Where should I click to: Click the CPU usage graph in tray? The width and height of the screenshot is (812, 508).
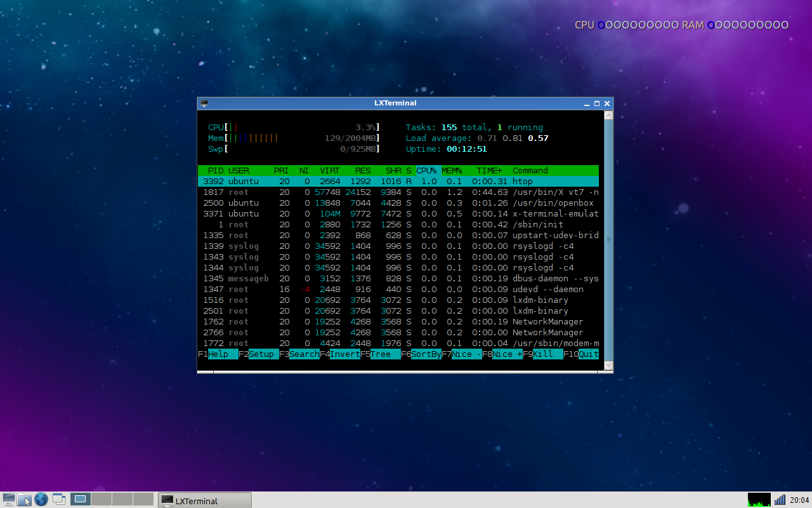[x=759, y=500]
